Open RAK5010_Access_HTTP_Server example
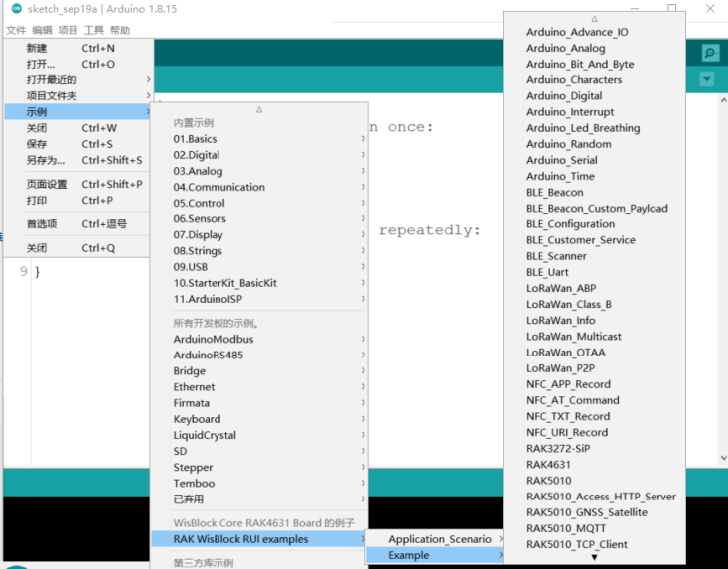The image size is (728, 569). 594,497
